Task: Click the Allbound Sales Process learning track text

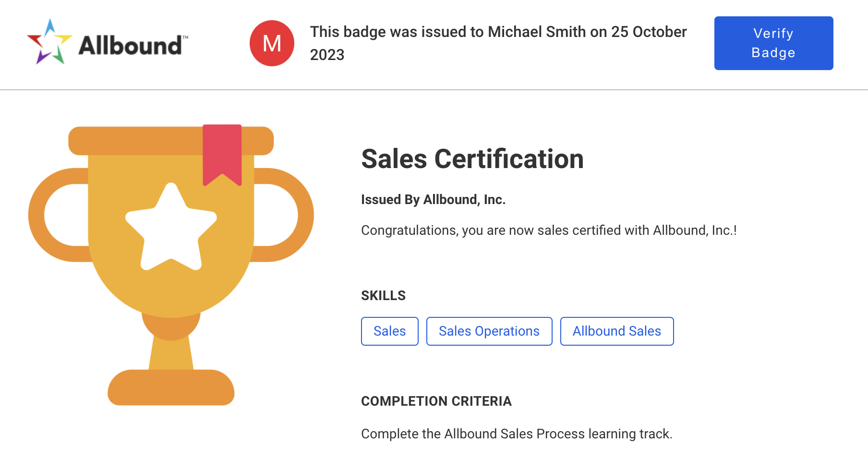Action: (517, 434)
